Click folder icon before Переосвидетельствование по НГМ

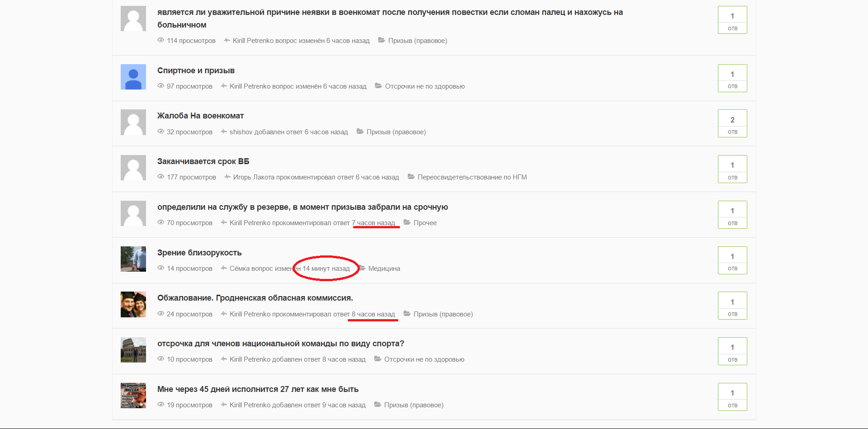point(411,177)
